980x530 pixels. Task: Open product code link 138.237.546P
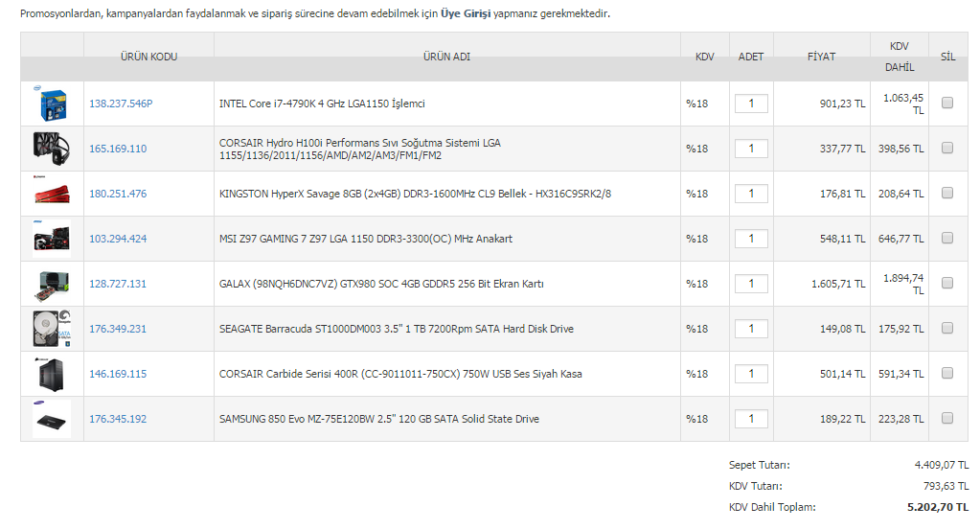(121, 104)
